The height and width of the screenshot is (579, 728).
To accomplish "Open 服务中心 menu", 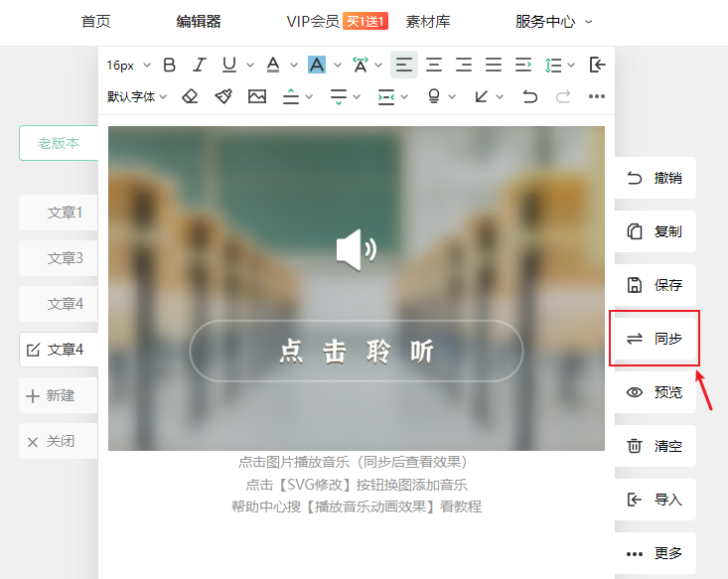I will (545, 22).
